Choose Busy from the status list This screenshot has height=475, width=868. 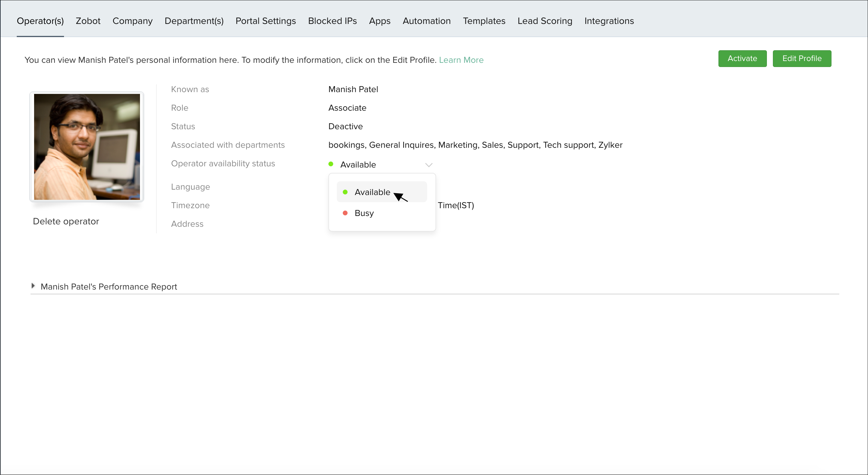point(382,213)
